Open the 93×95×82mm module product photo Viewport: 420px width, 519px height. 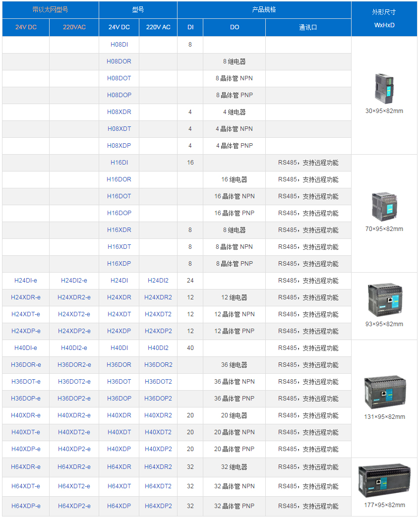click(384, 299)
